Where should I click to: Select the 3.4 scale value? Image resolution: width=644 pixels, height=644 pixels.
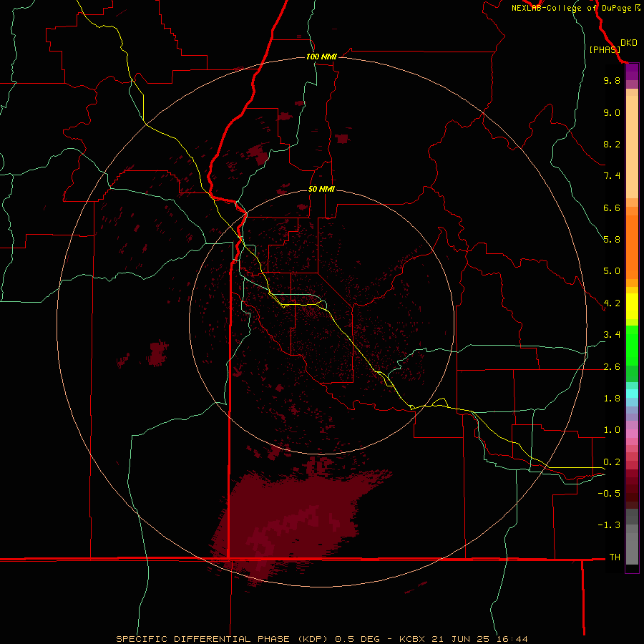612,335
